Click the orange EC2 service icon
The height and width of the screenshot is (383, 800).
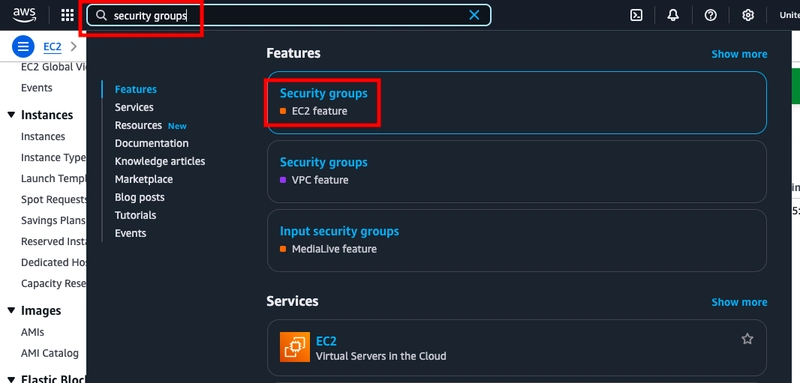click(294, 347)
